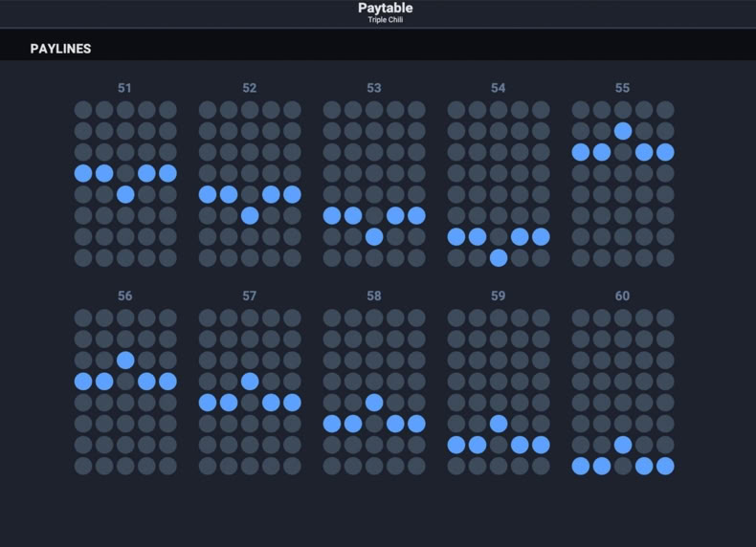This screenshot has height=547, width=756.
Task: Click the Paytable title text
Action: click(x=386, y=8)
